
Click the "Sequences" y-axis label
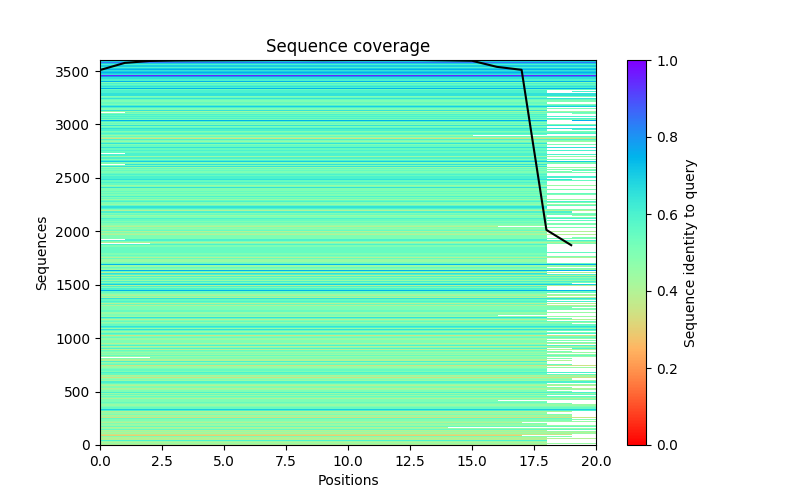[42, 252]
